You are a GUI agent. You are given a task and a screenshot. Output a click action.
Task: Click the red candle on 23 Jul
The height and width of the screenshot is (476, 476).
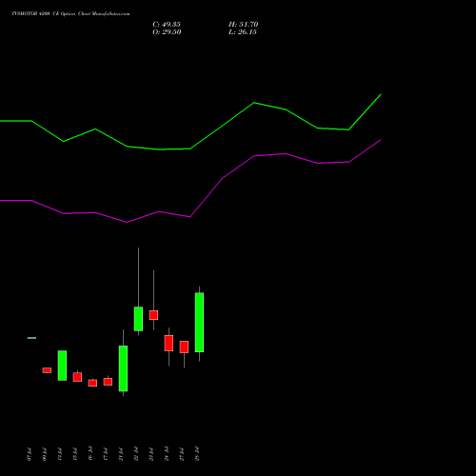coord(153,315)
